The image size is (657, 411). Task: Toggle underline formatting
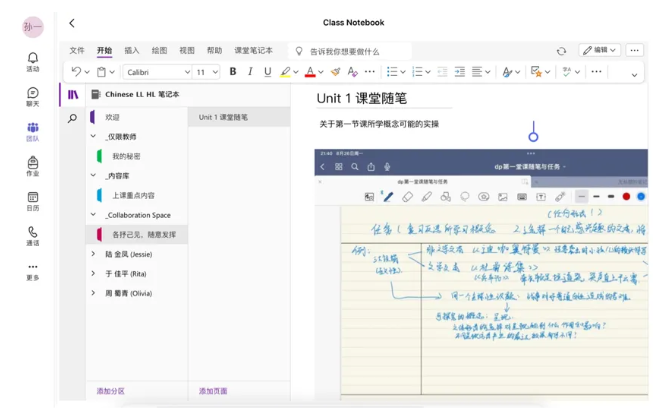coord(267,72)
